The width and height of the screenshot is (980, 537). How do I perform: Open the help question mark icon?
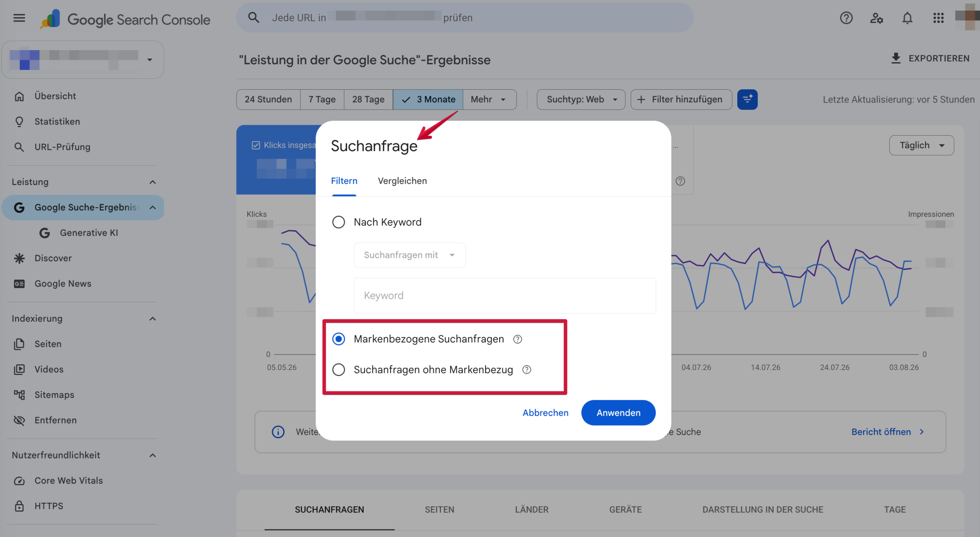pos(846,18)
